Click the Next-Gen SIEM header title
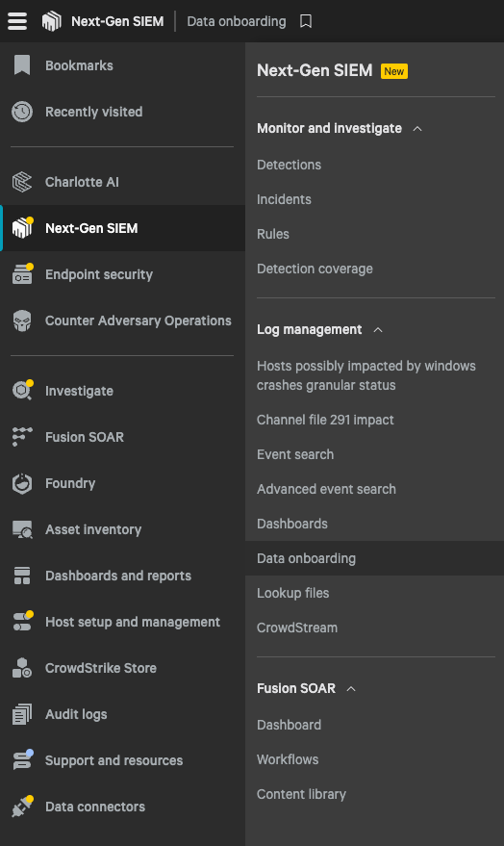The width and height of the screenshot is (504, 846). (x=117, y=21)
